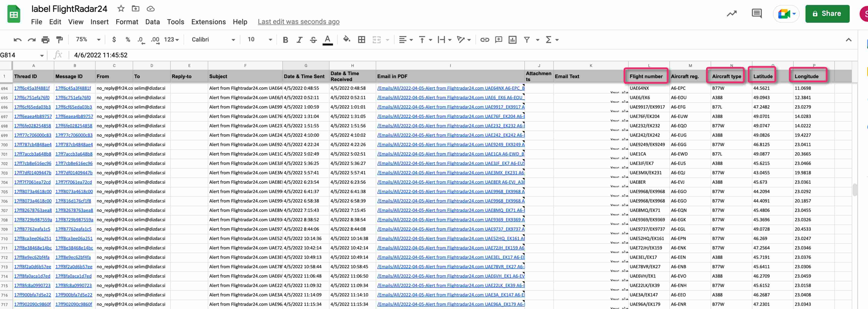Click the document title label FlightRadar24

point(69,9)
